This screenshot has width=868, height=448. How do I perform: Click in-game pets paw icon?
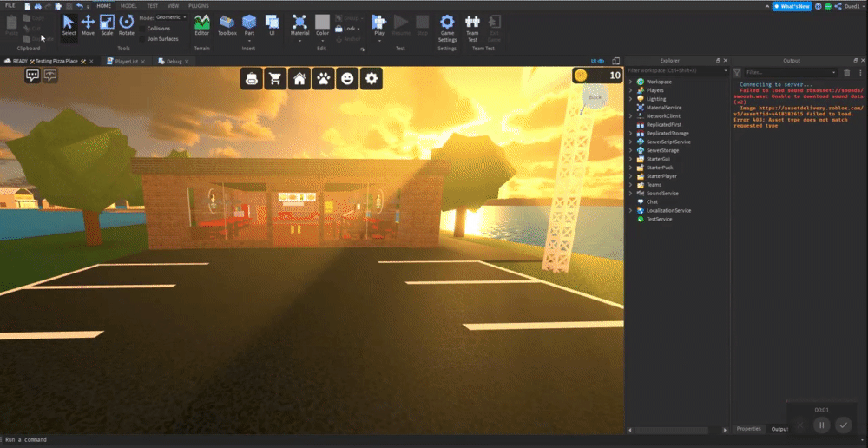coord(323,79)
